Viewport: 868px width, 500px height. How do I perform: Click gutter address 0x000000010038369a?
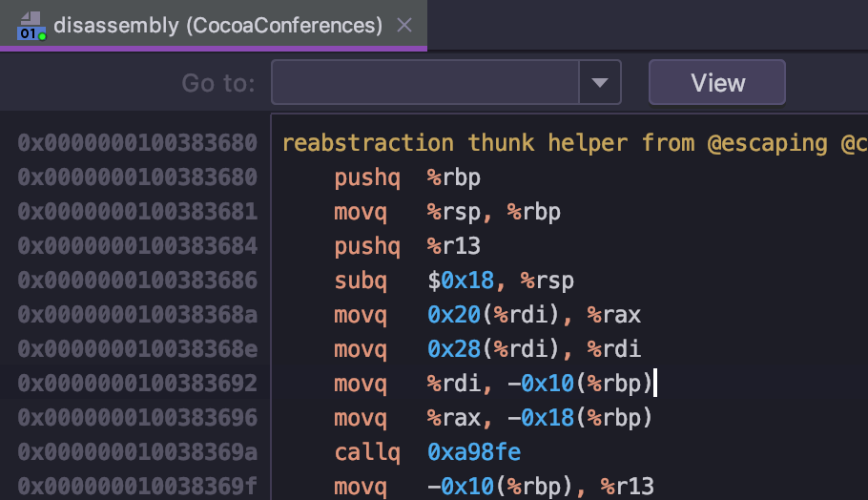(x=137, y=452)
